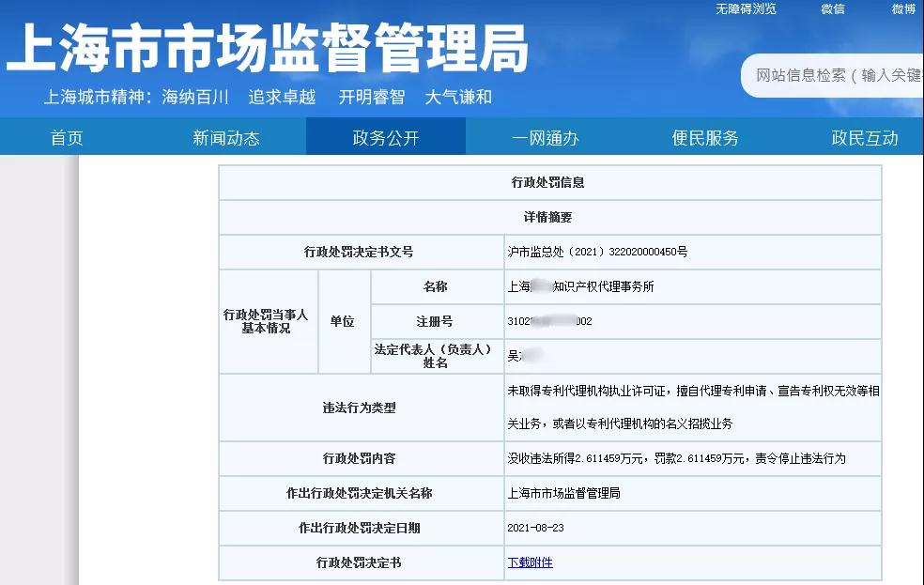Open 便民服务 navigation item
Viewport: 924px width, 585px height.
tap(705, 138)
